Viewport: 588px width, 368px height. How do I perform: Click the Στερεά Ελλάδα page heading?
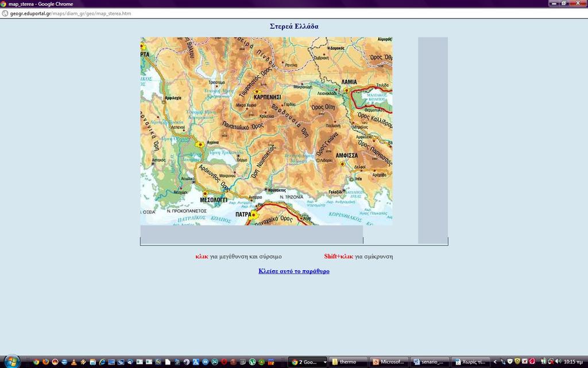point(294,26)
